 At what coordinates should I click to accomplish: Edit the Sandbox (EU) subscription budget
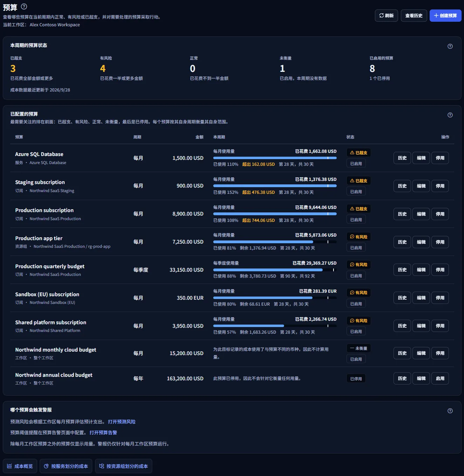421,298
